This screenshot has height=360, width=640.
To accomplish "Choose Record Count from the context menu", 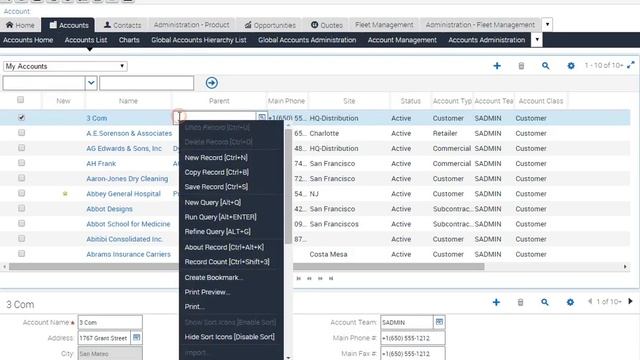I will click(227, 262).
